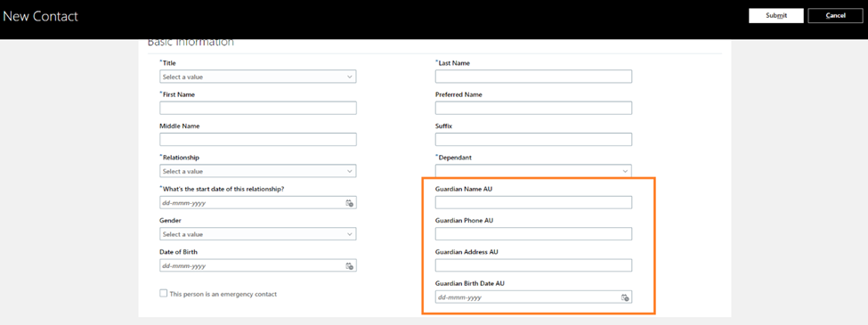Expand the Title dropdown
868x325 pixels.
tap(258, 77)
